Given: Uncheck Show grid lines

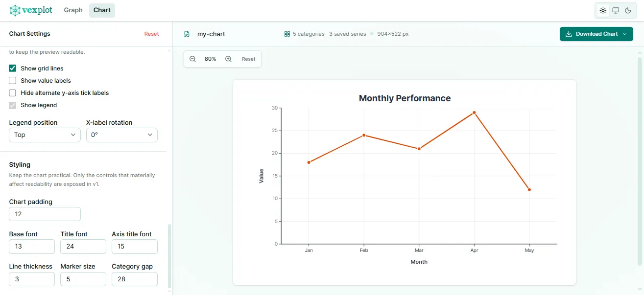Looking at the screenshot, I should 12,68.
